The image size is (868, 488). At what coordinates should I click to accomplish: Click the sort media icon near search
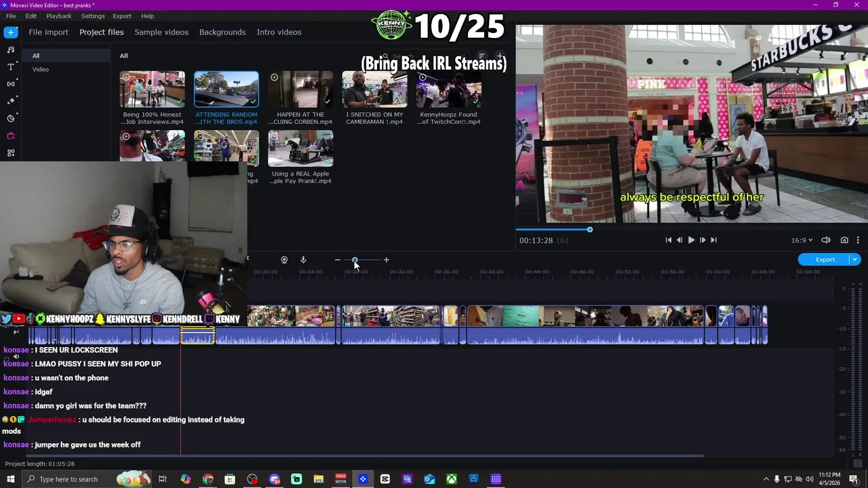tap(481, 56)
